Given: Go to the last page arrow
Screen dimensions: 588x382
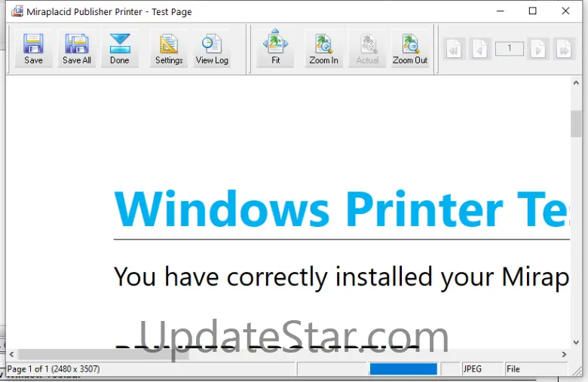Looking at the screenshot, I should coord(564,49).
